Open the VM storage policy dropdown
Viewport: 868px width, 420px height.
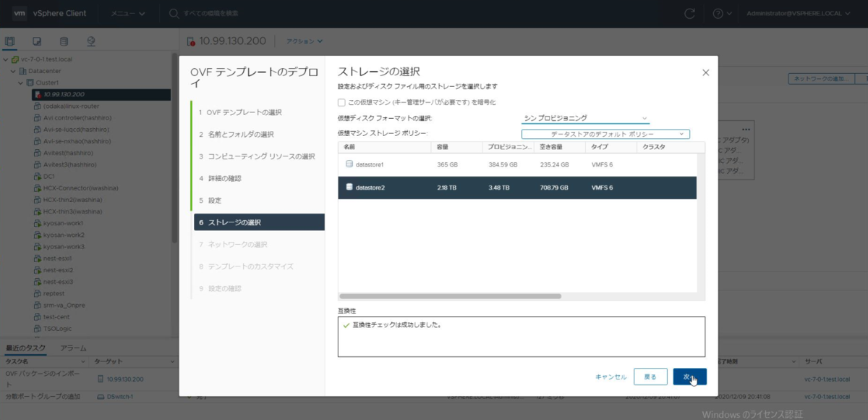[605, 134]
